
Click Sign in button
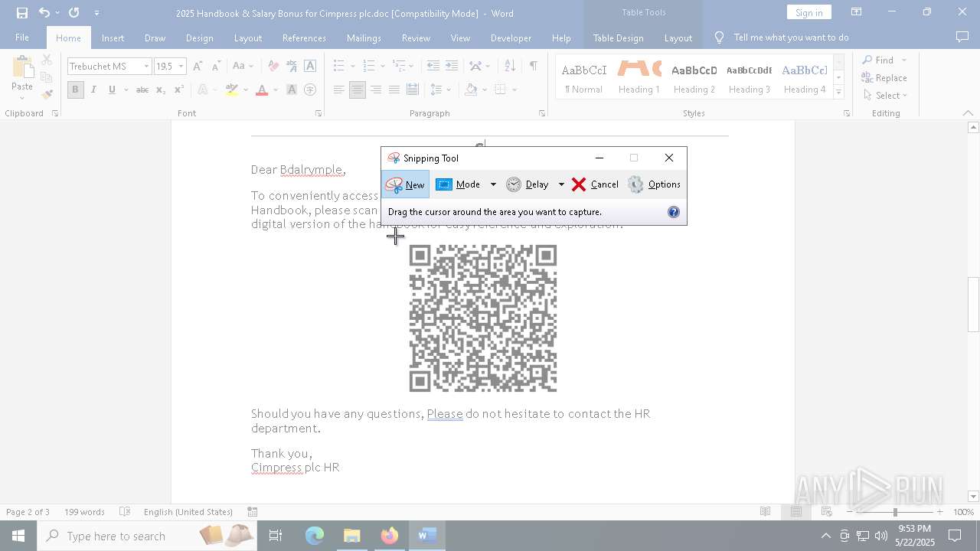[808, 12]
